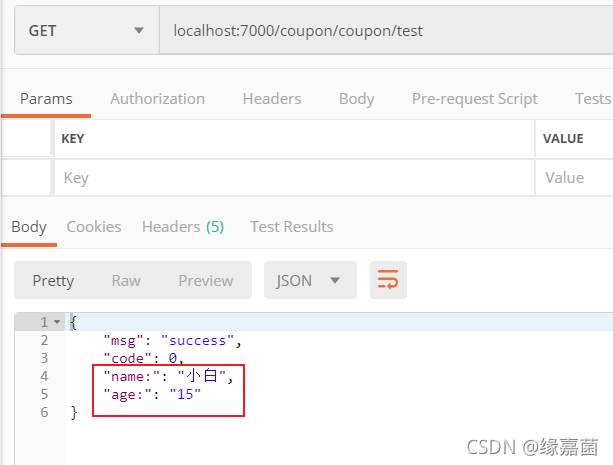Click the "success" value text
The image size is (613, 465).
197,341
